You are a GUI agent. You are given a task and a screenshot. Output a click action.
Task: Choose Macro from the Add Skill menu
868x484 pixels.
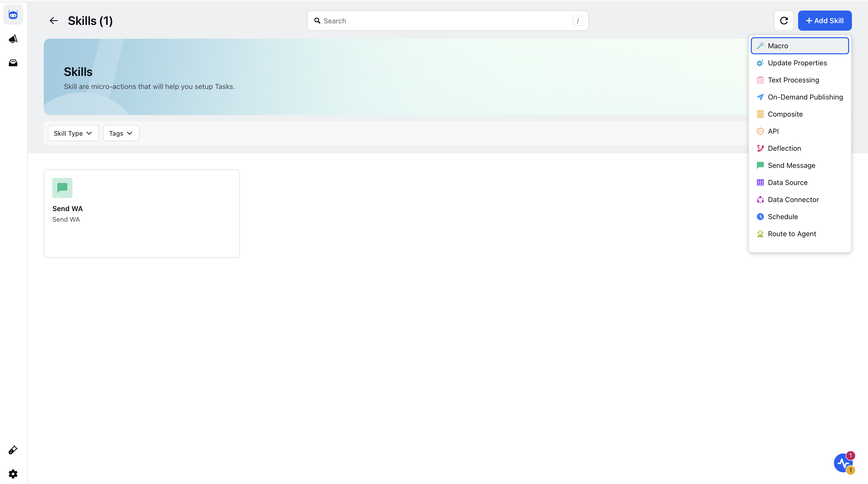coord(800,46)
